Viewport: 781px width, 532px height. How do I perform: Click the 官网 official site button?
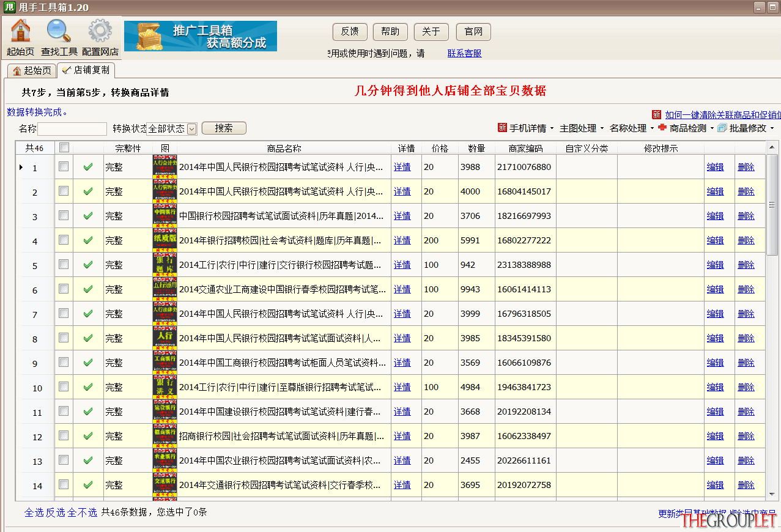(473, 32)
